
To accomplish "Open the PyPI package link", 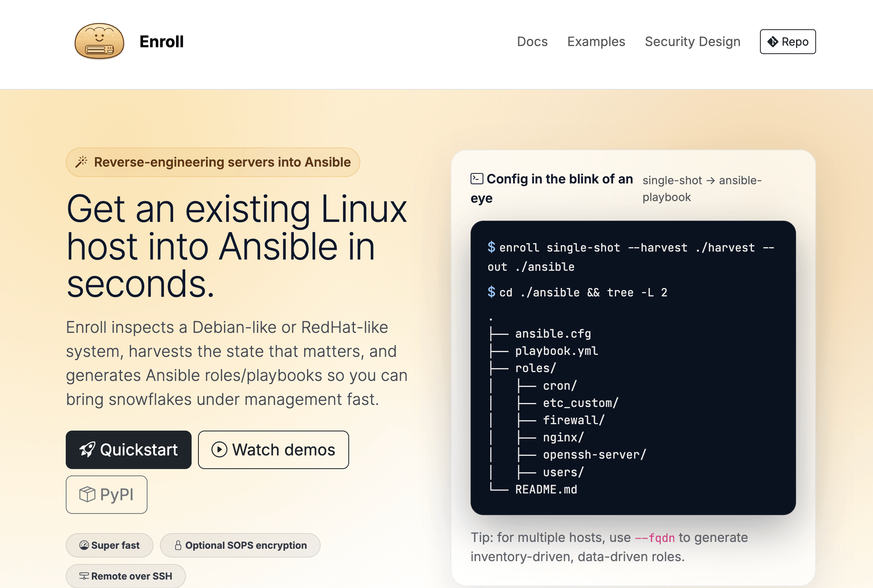I will 107,494.
